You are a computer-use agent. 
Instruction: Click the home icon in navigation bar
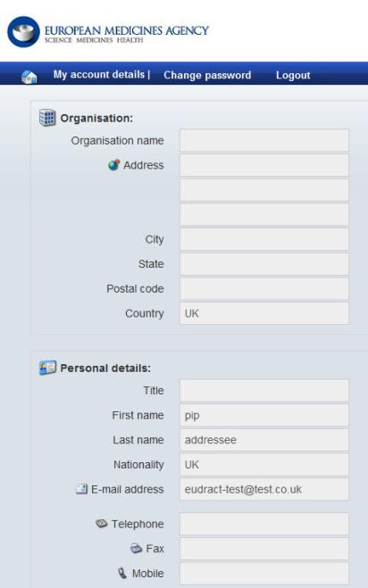[x=29, y=77]
